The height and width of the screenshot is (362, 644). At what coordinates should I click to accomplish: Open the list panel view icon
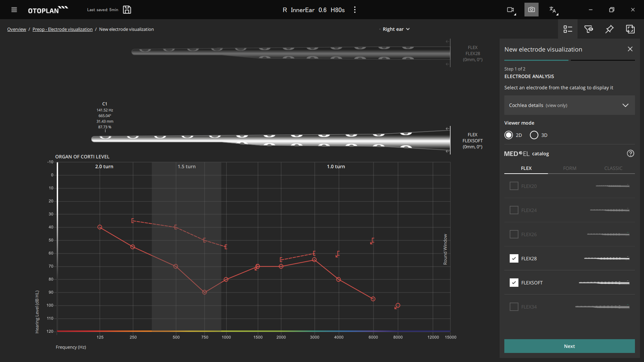click(x=567, y=29)
